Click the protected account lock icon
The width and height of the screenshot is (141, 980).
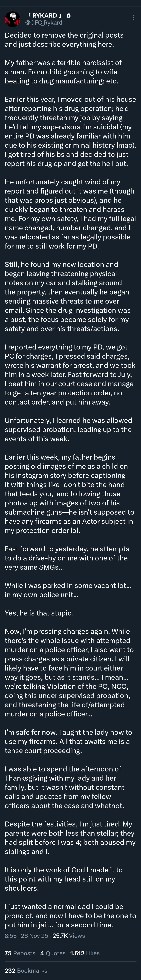pyautogui.click(x=68, y=16)
